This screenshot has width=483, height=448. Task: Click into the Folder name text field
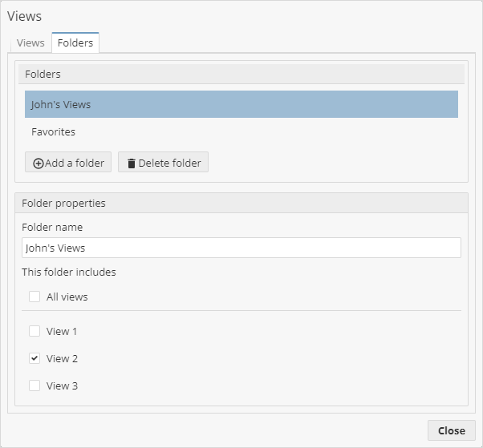pos(241,248)
